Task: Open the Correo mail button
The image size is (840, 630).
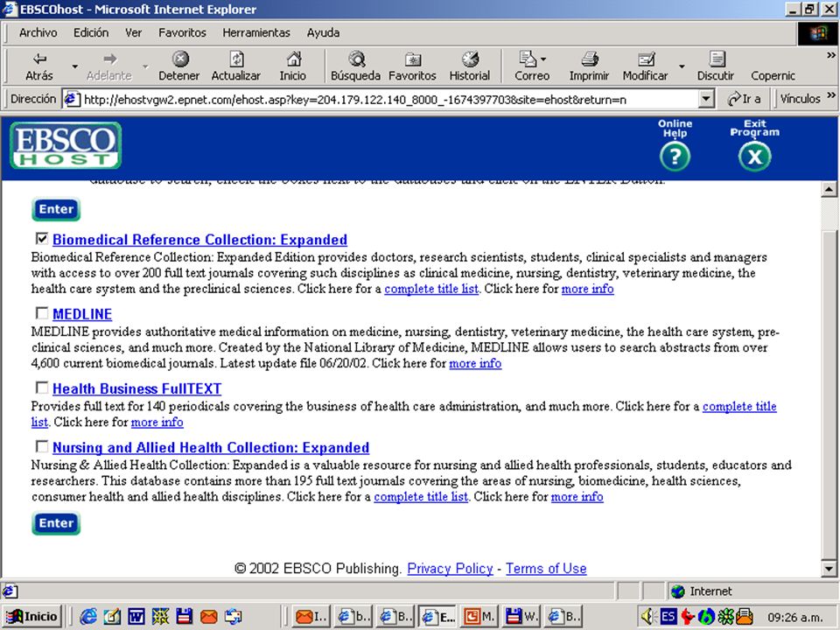Action: tap(532, 66)
